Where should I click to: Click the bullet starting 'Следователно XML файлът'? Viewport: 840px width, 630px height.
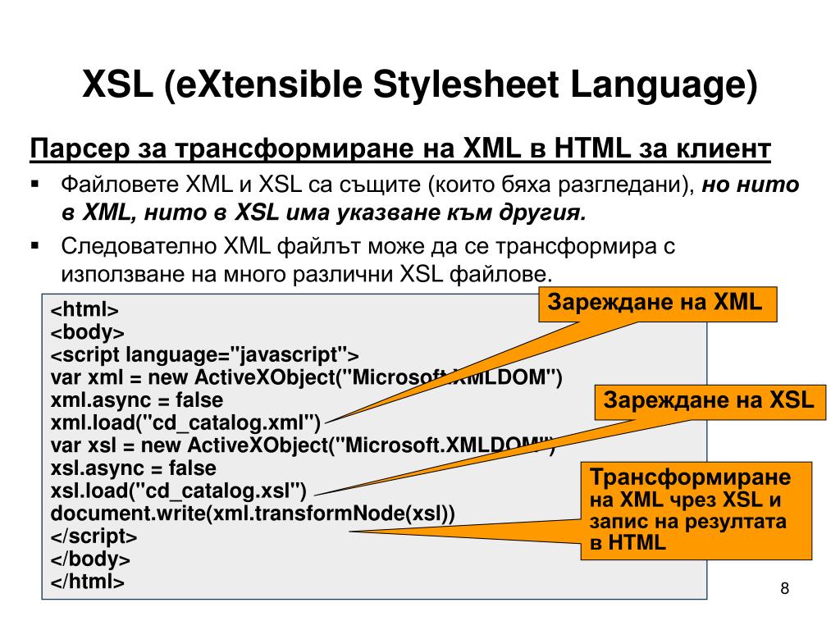(x=367, y=260)
